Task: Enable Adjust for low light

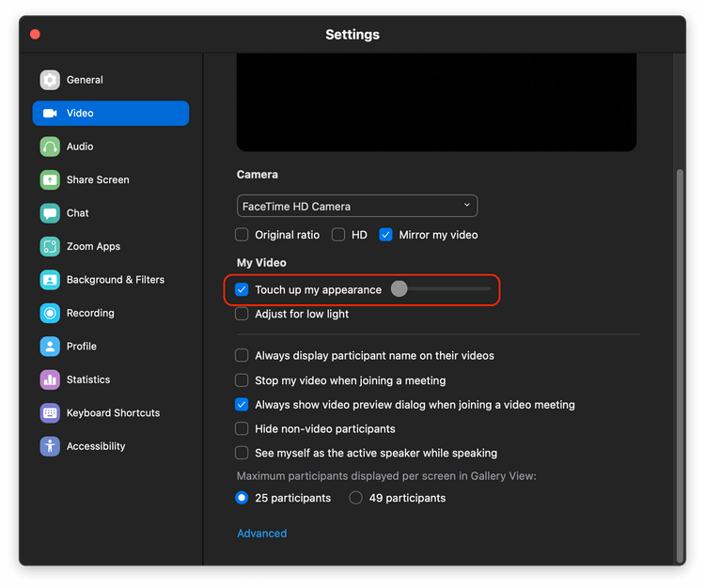Action: (242, 314)
